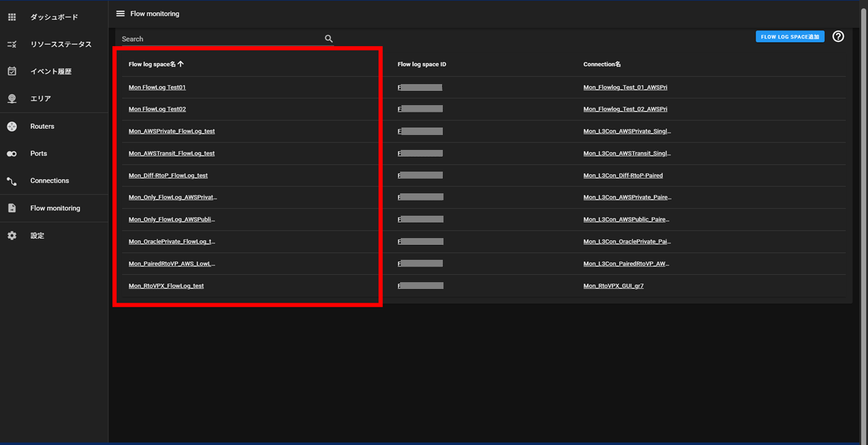Image resolution: width=868 pixels, height=445 pixels.
Task: Open the help question mark icon
Action: [x=838, y=37]
